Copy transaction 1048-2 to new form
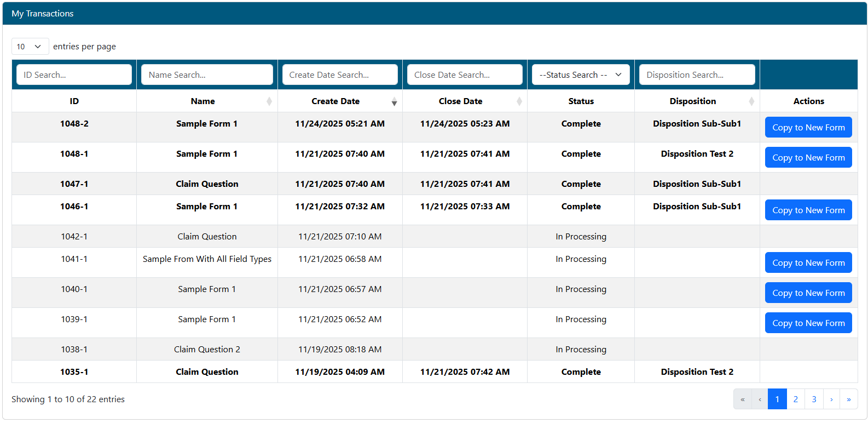 808,128
